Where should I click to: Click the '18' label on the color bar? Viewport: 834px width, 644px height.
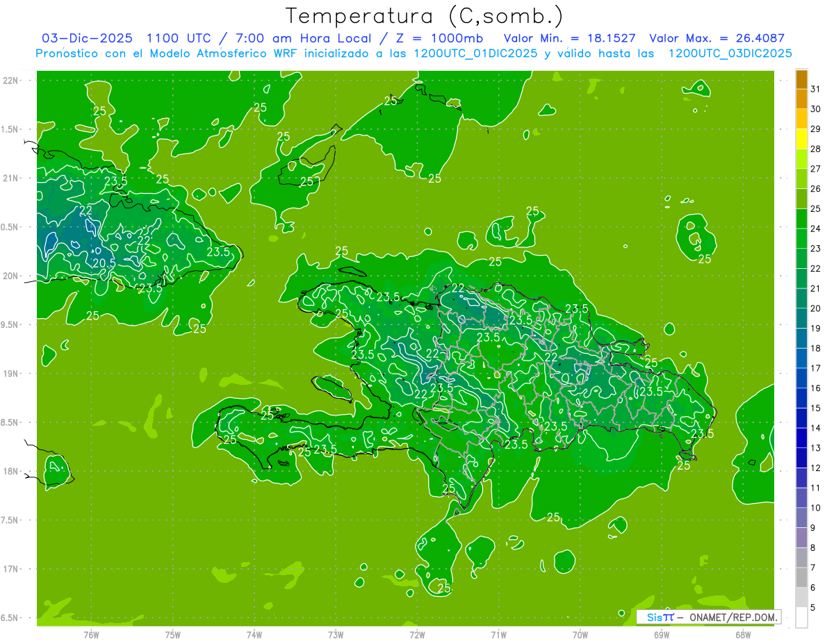(816, 348)
